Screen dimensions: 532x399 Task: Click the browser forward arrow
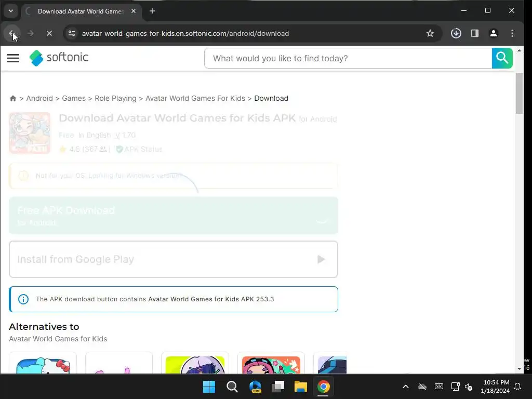coord(31,33)
